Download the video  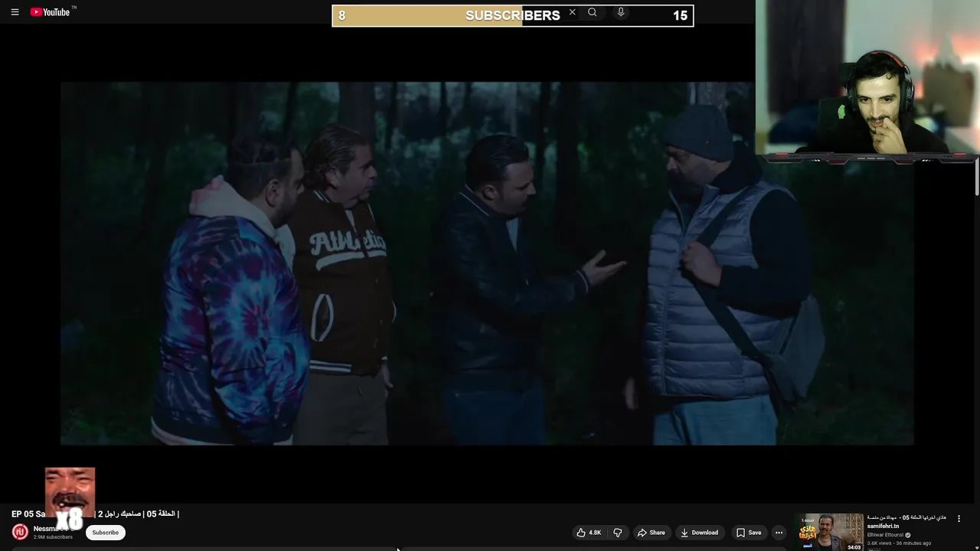click(699, 533)
